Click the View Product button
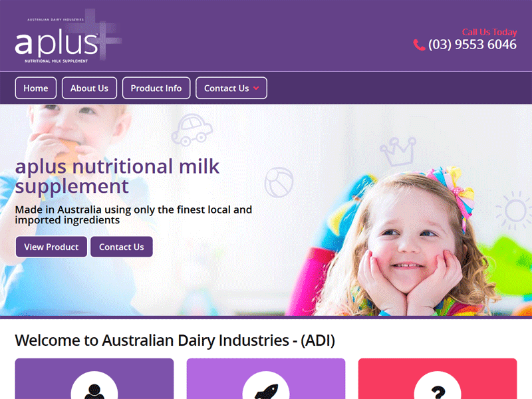 51,247
